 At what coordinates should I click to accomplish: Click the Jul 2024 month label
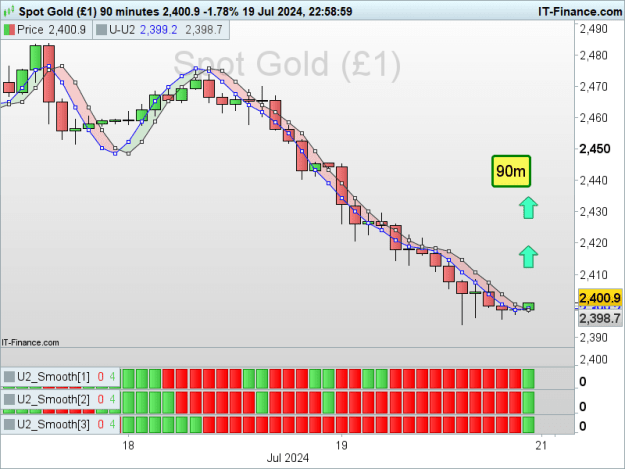287,458
